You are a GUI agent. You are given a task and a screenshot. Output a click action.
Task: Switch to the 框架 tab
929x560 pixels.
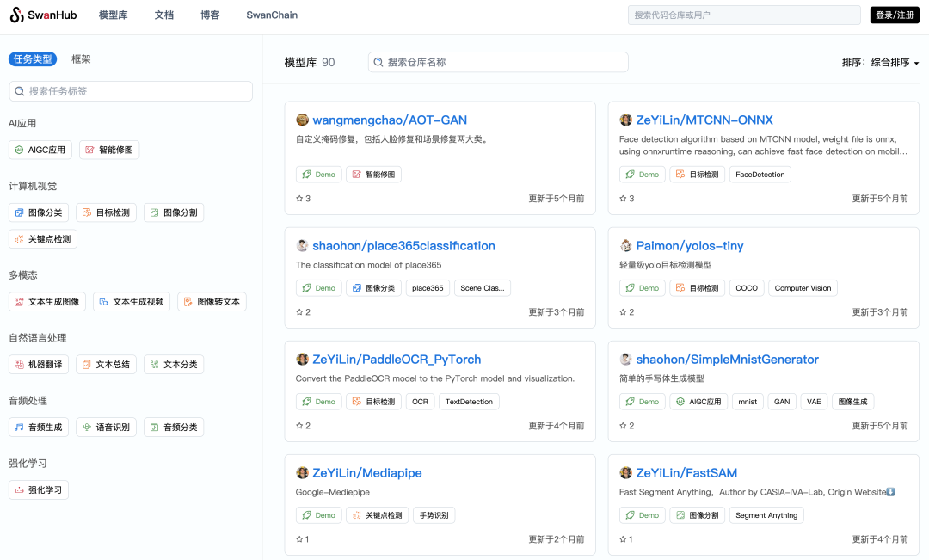click(x=81, y=58)
